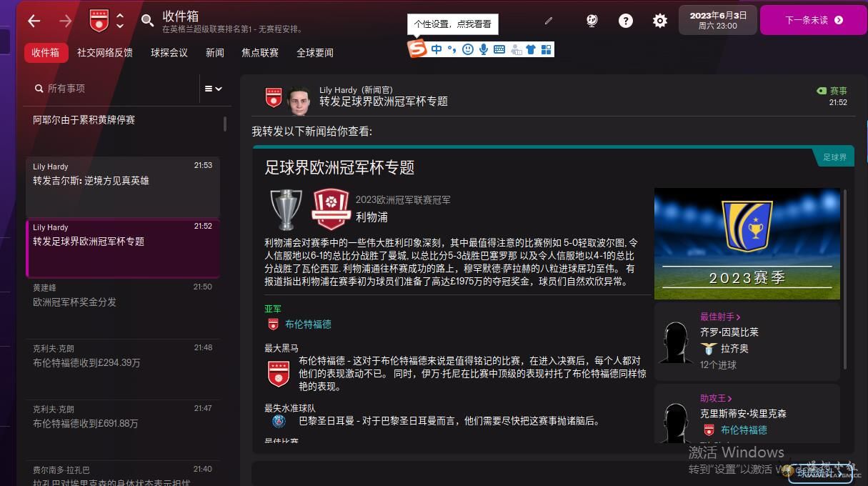Click the green 赛事 tag
868x486 pixels.
[832, 91]
